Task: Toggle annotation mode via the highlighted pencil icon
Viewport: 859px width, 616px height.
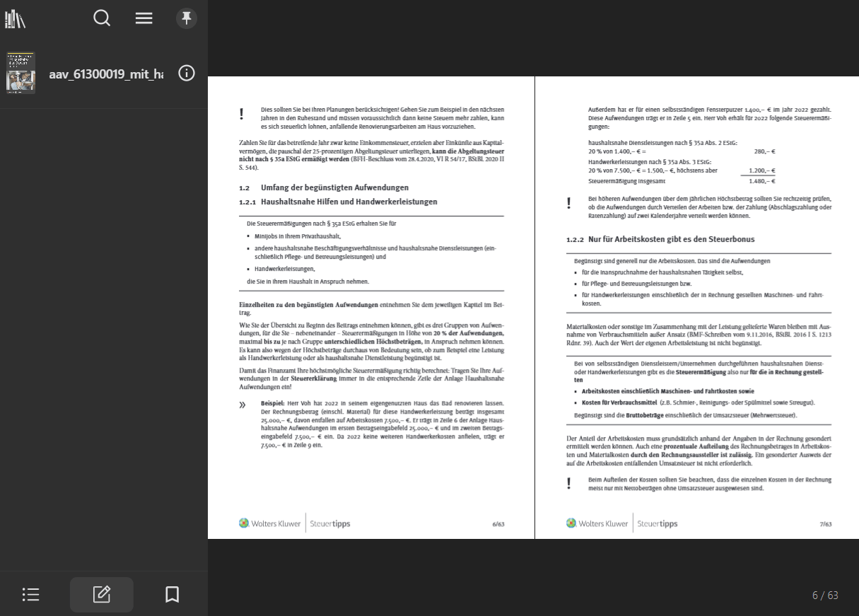Action: pyautogui.click(x=102, y=595)
